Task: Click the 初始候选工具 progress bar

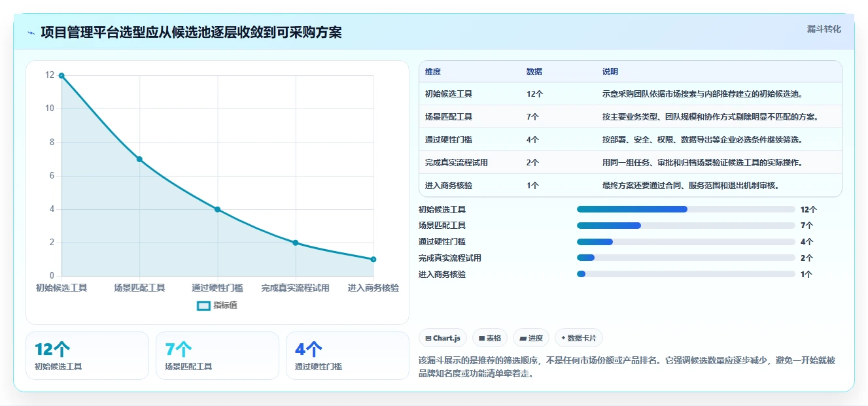Action: click(686, 209)
